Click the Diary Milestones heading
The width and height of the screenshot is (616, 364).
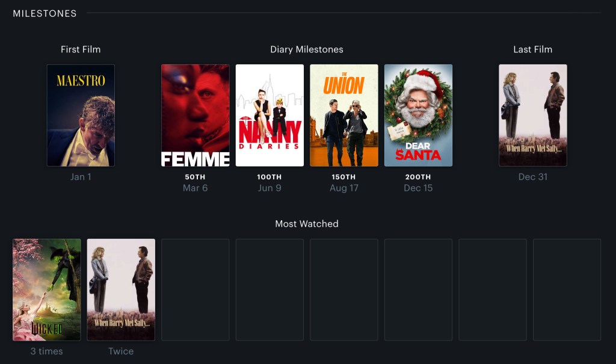click(x=307, y=49)
